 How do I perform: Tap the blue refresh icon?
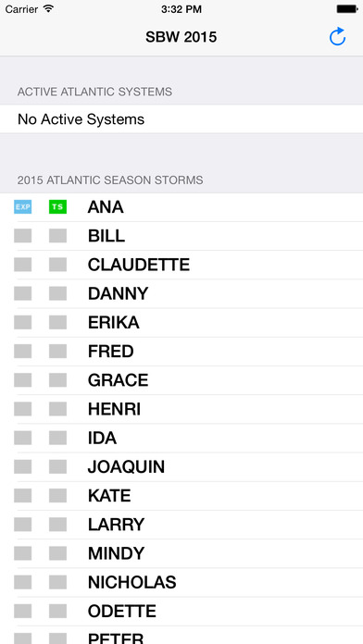coord(337,37)
